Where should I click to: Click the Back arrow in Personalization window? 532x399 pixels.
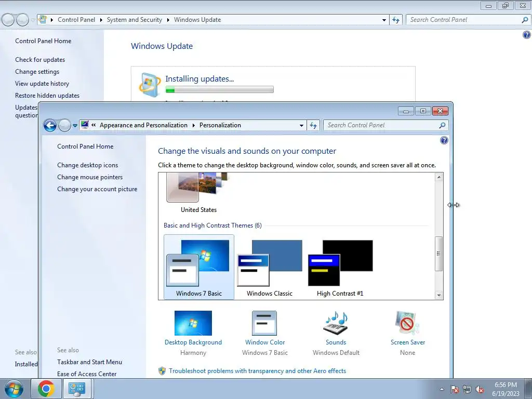[50, 126]
